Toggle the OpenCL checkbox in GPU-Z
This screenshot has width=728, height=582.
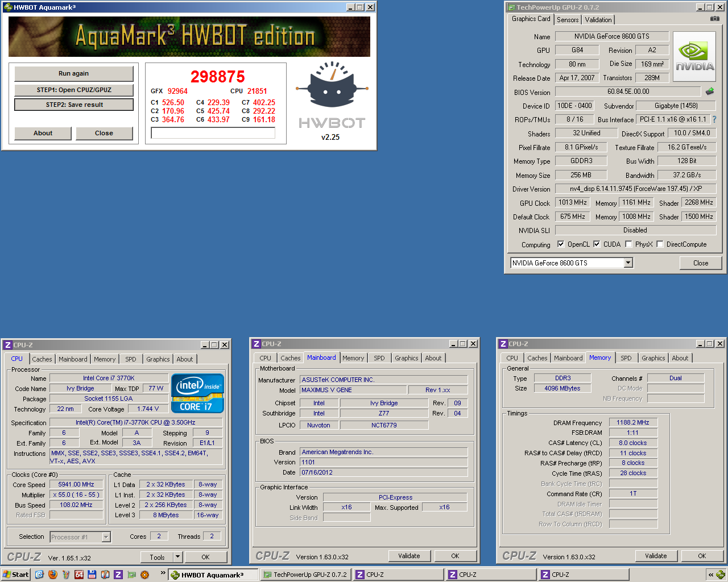pos(561,244)
